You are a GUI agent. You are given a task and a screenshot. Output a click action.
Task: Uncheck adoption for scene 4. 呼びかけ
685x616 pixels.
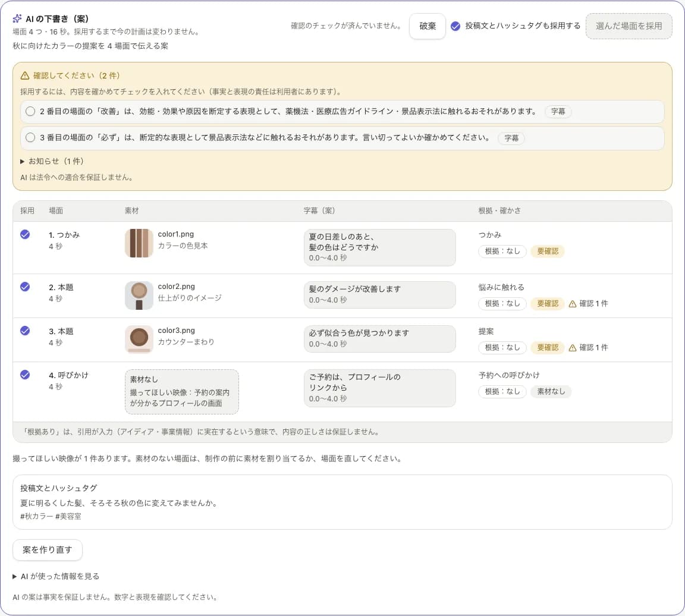click(x=26, y=375)
